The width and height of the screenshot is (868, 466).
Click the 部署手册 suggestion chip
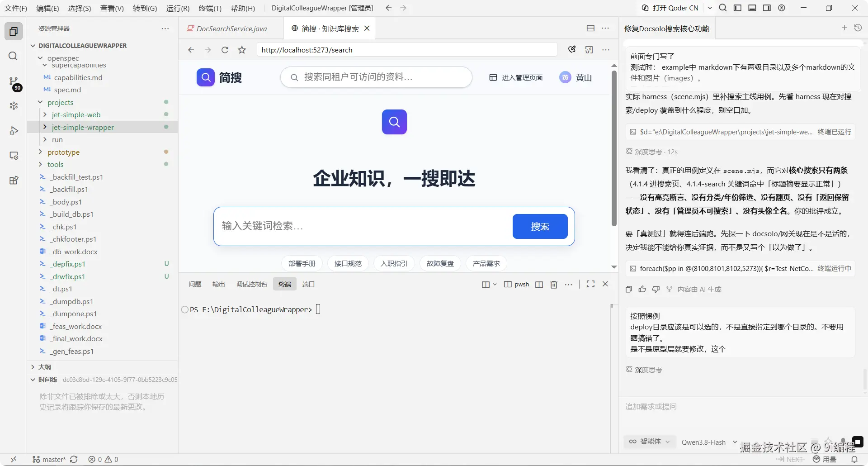pyautogui.click(x=302, y=263)
